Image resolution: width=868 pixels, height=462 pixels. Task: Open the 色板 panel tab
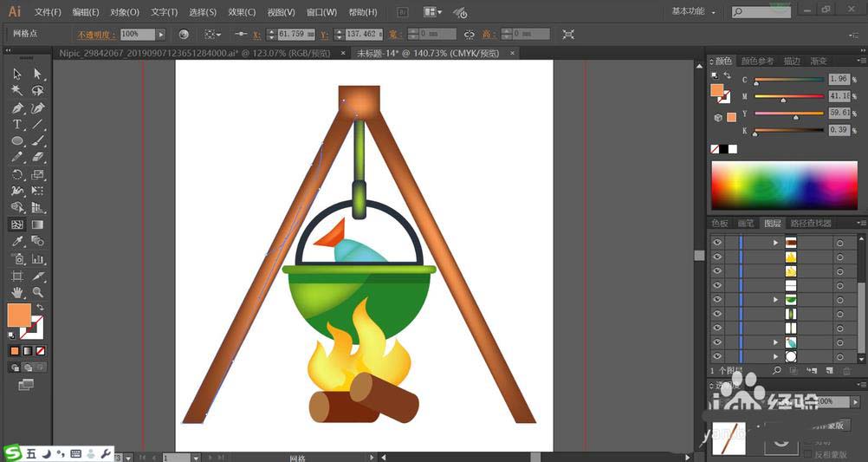click(x=720, y=224)
